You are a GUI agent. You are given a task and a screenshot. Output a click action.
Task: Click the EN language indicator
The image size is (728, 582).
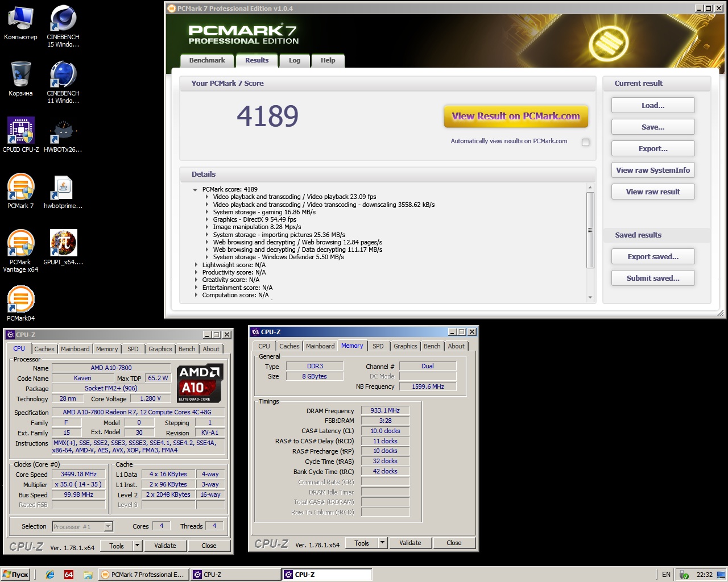point(666,575)
